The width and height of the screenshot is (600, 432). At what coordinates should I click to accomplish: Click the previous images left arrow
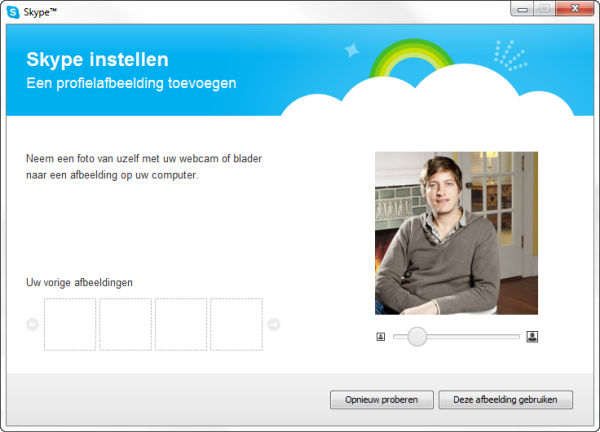click(33, 324)
